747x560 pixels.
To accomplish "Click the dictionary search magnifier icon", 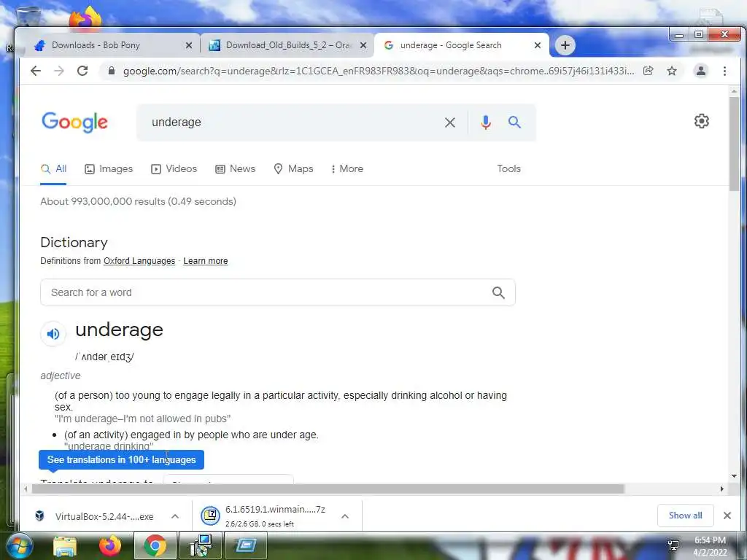I will (x=498, y=293).
